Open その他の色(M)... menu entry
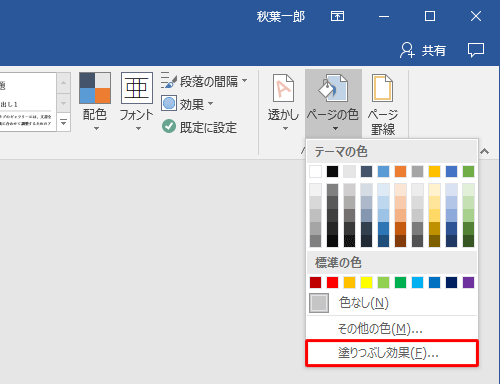The width and height of the screenshot is (500, 384). [392, 329]
